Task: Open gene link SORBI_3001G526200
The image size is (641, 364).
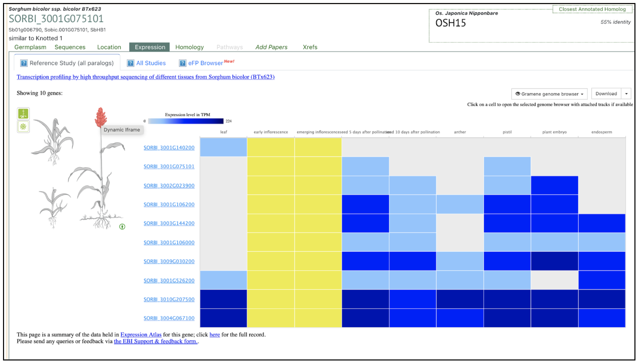Action: tap(169, 281)
